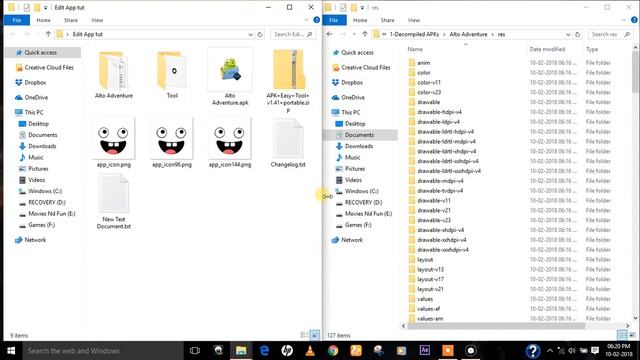Click search box in Edit App tut window
This screenshot has width=640, height=360.
pos(293,34)
